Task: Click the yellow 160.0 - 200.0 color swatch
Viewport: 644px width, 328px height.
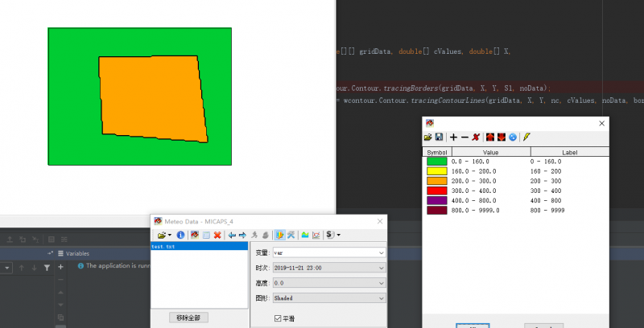Action: tap(437, 171)
